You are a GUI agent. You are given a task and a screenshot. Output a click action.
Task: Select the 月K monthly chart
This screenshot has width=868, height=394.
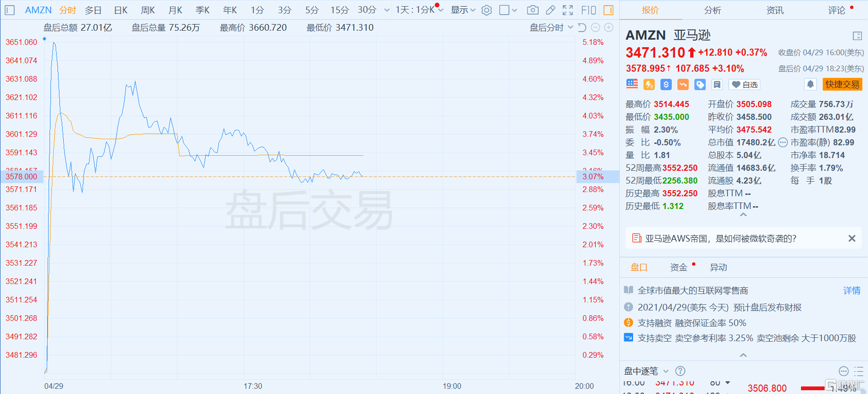click(x=175, y=10)
